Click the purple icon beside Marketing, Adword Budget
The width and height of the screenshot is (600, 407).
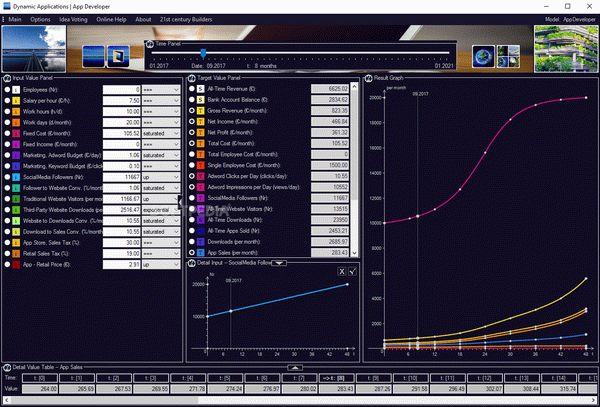pos(16,155)
